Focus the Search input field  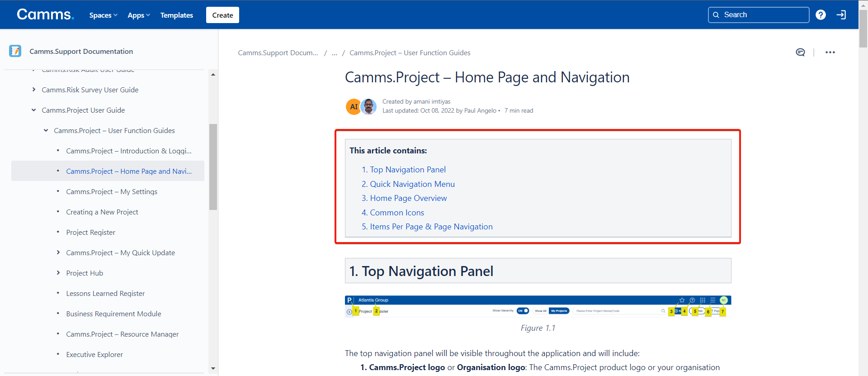coord(759,15)
